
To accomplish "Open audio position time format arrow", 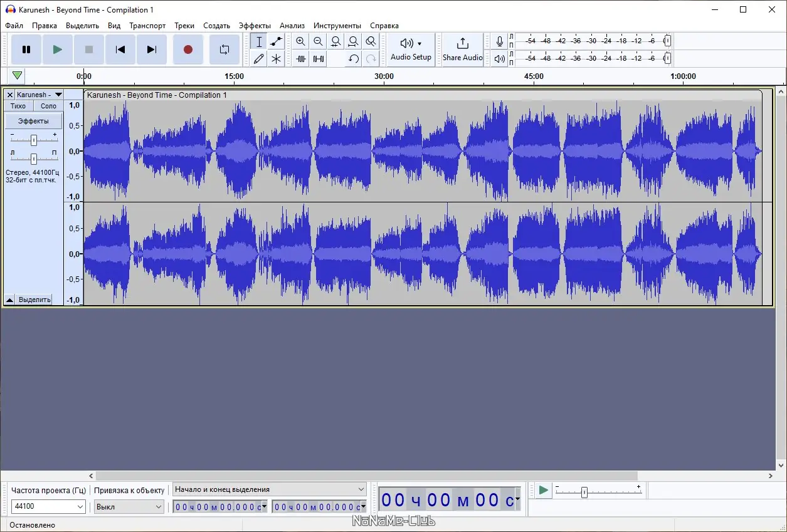I will (x=518, y=499).
